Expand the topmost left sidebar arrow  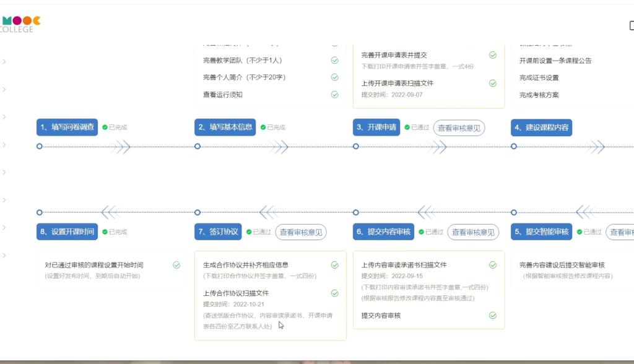4,61
